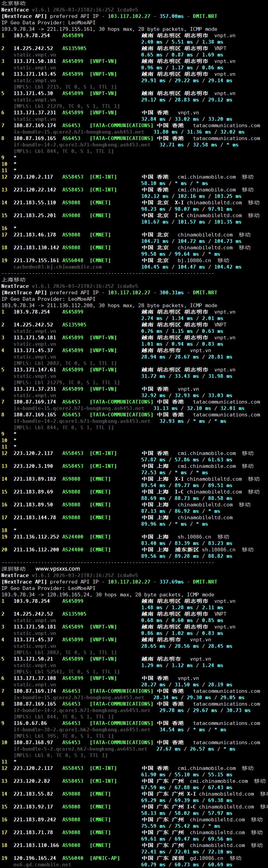Click the gd.10086.cn domain

206,858
